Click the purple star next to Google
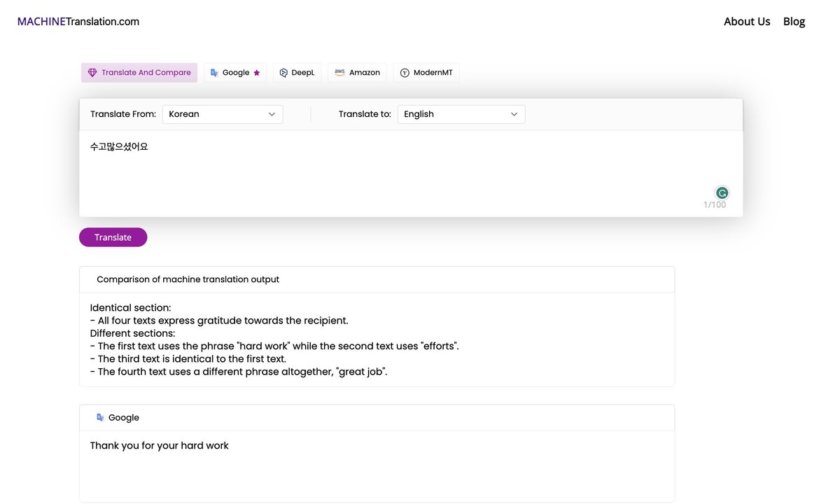The image size is (840, 504). (x=257, y=73)
